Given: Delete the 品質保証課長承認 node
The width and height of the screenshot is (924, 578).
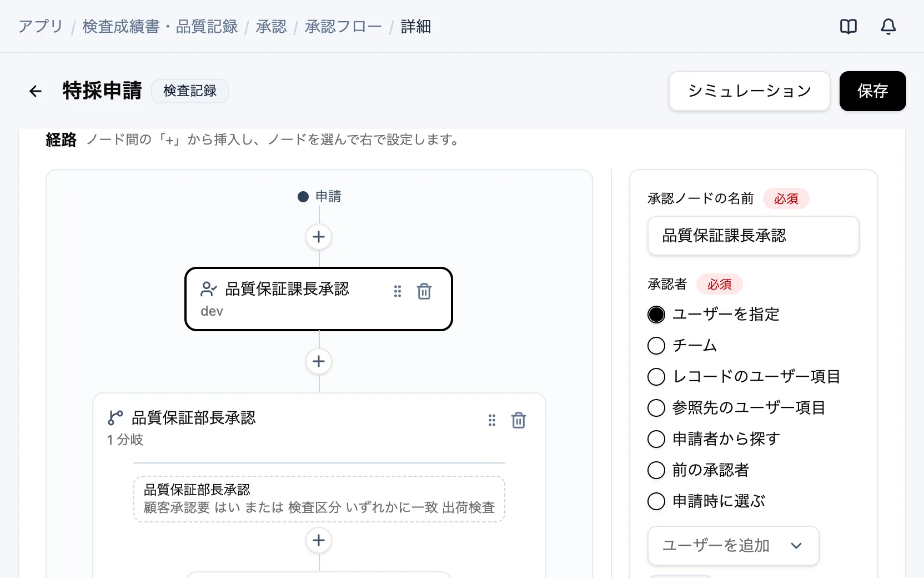Looking at the screenshot, I should click(424, 291).
